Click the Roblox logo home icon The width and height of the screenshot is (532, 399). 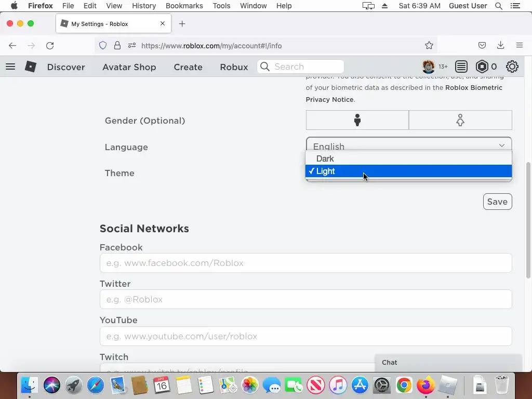click(x=31, y=67)
